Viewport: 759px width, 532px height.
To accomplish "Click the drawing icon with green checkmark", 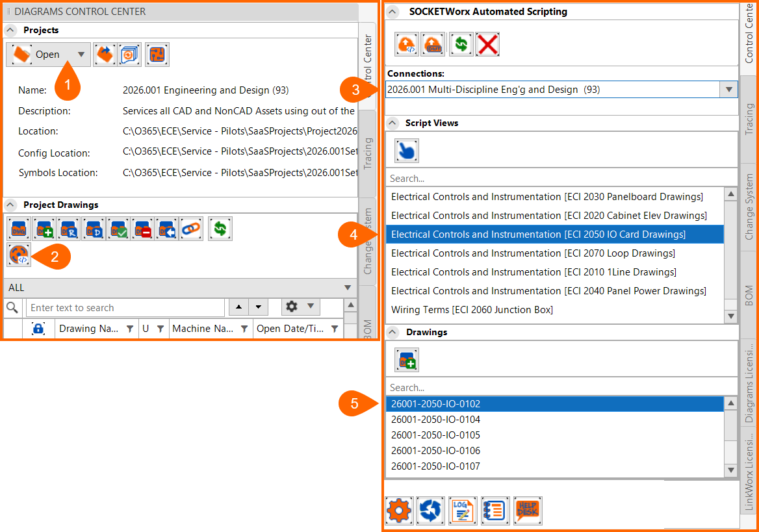I will [118, 229].
